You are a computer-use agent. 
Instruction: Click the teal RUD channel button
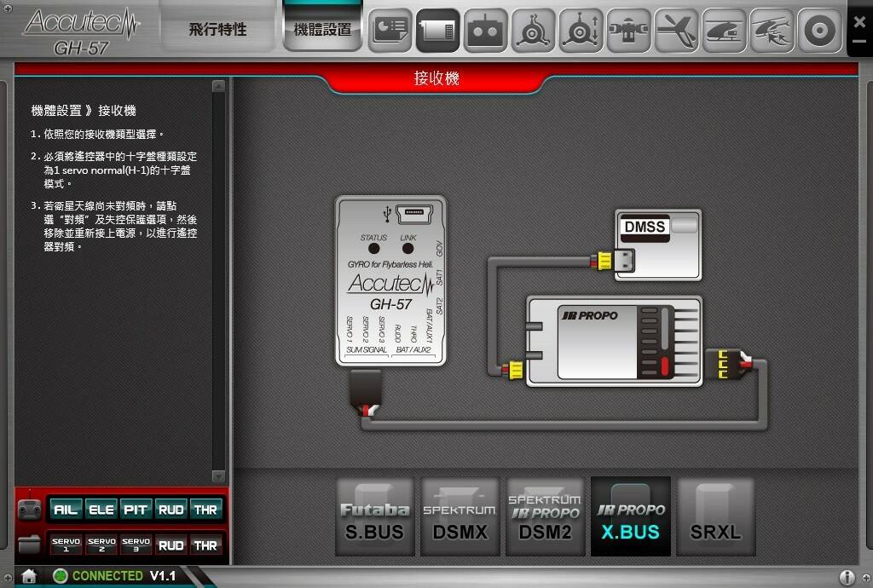pos(171,510)
